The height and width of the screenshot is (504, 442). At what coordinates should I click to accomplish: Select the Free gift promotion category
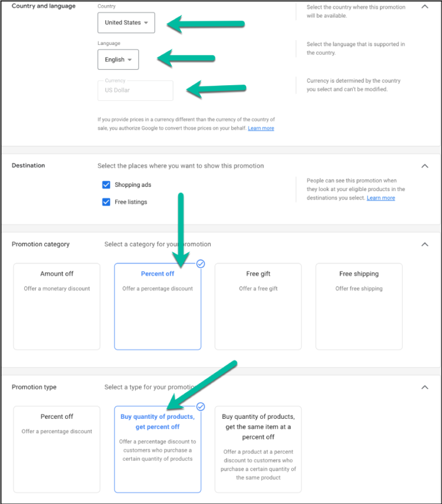tap(258, 306)
